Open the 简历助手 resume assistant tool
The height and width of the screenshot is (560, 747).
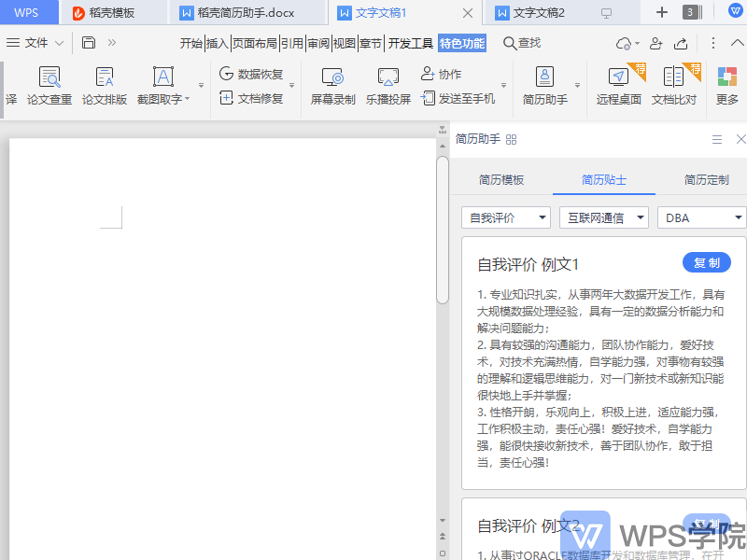(x=545, y=86)
